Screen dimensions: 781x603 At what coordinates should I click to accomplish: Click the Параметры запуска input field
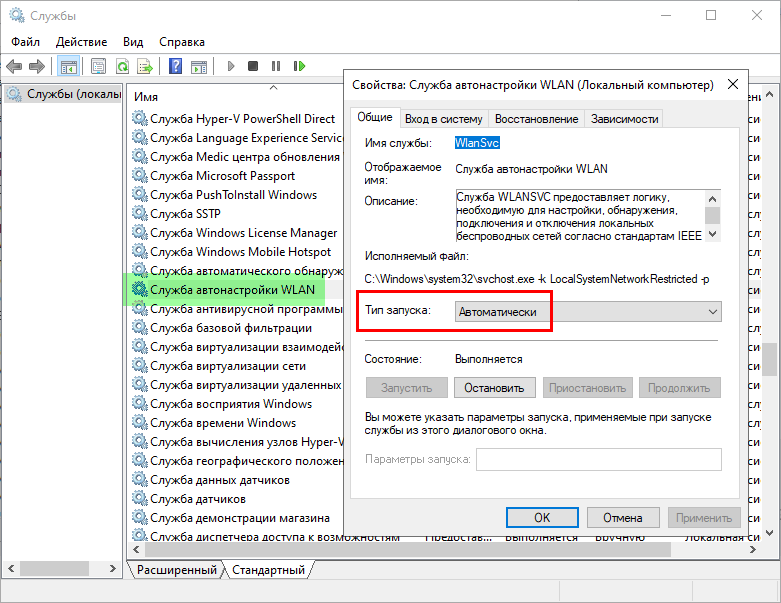pyautogui.click(x=599, y=459)
